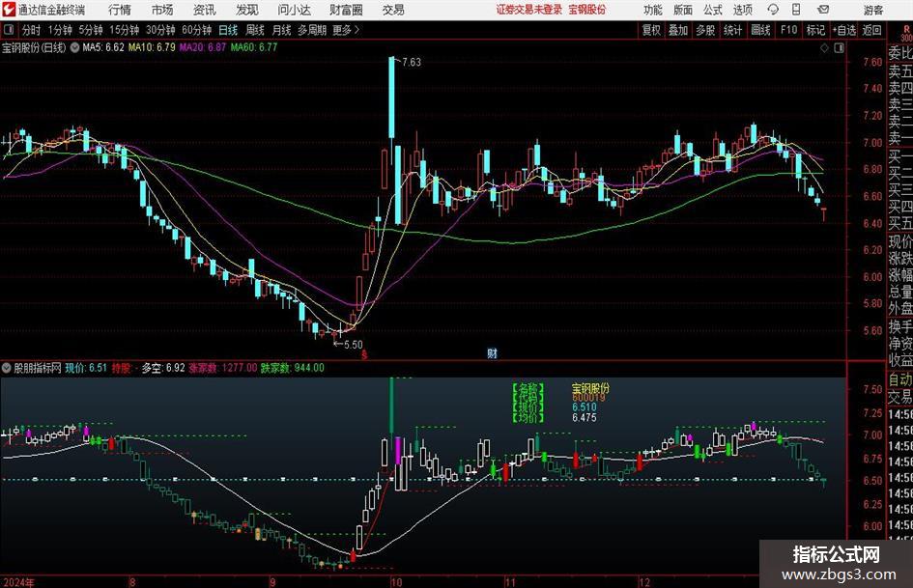Open the 市场 menu
The image size is (913, 588).
[x=162, y=10]
